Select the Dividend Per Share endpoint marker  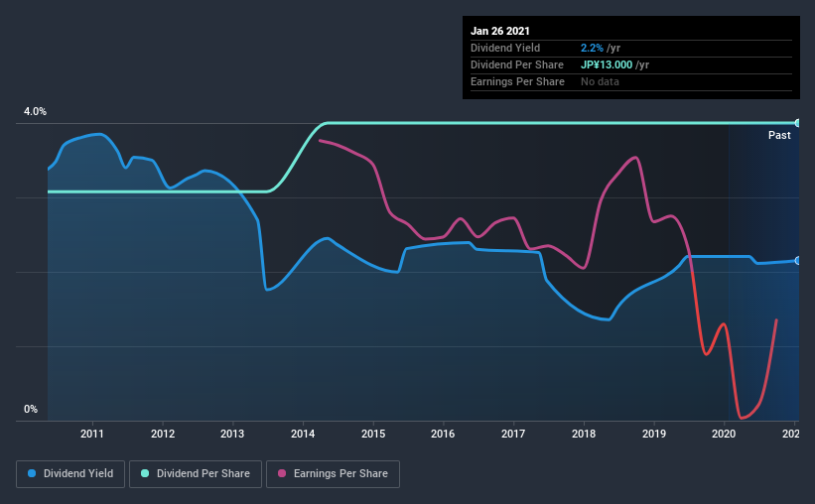797,123
